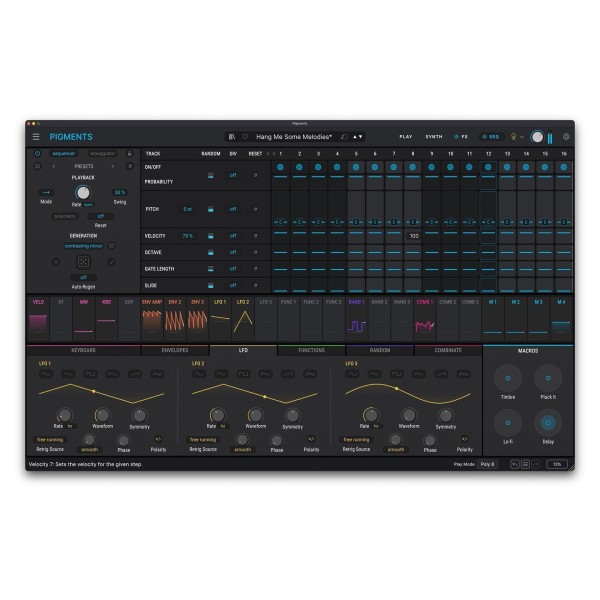Go to the previous sequencer preset
Viewport: 600px width, 600px height.
[x=54, y=166]
